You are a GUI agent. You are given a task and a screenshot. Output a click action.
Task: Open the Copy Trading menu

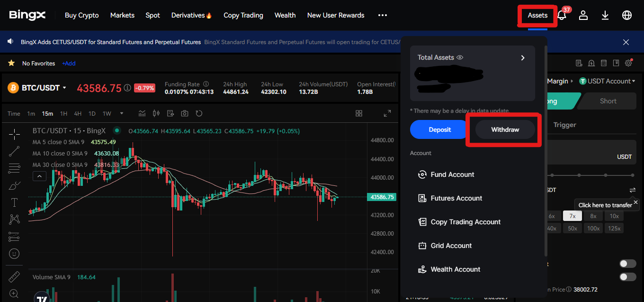243,15
